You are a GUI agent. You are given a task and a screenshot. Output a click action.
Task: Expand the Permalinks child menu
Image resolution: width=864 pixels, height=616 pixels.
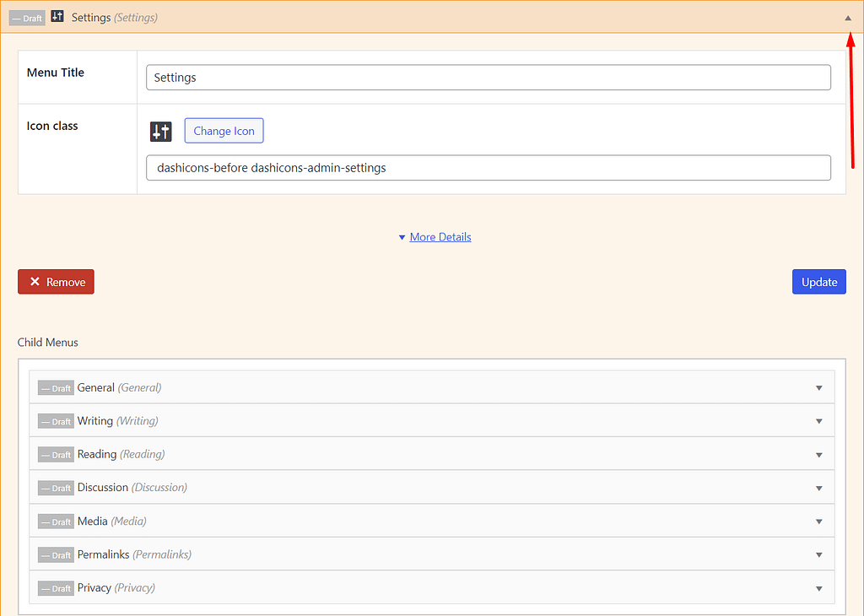point(818,554)
